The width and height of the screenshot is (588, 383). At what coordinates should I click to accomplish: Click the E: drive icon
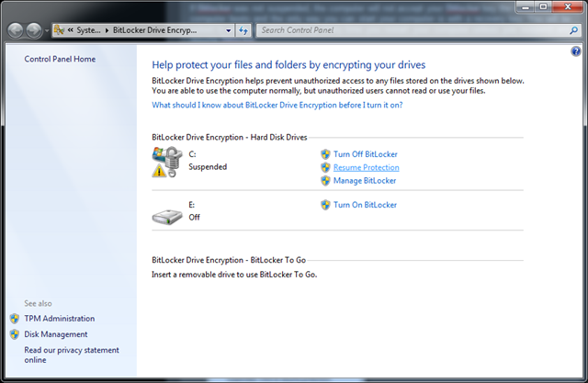coord(167,217)
